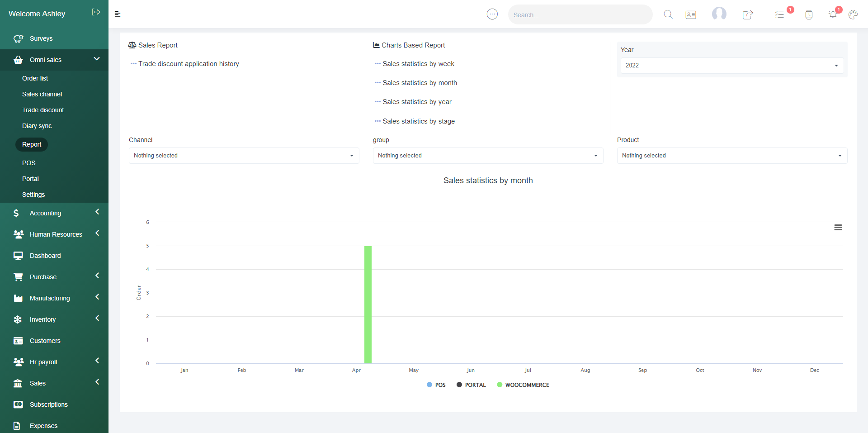Open Order list in sidebar

[x=35, y=78]
